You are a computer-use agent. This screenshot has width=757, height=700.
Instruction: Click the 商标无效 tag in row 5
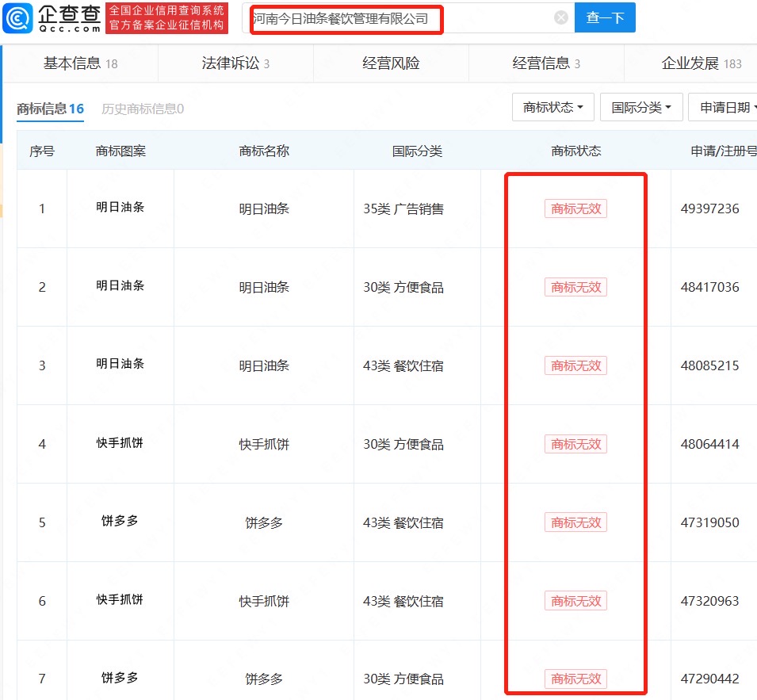(576, 522)
